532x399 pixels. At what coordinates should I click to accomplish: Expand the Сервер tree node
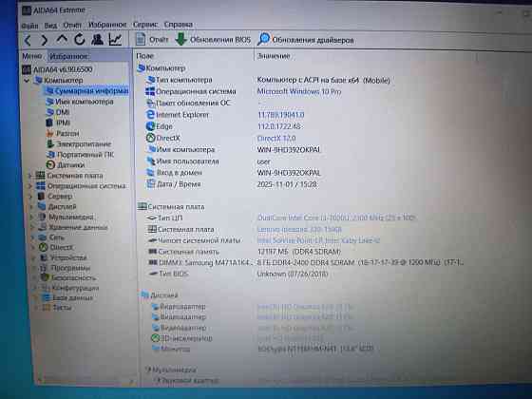click(30, 197)
